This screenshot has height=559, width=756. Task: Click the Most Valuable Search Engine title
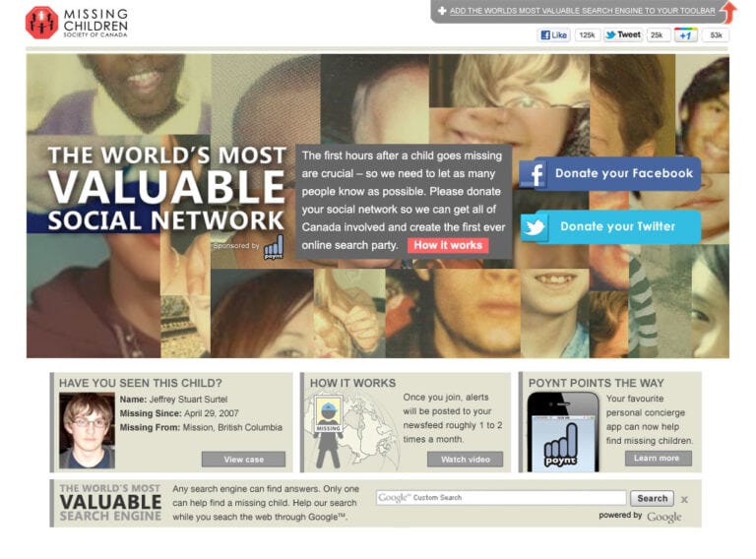(x=110, y=502)
